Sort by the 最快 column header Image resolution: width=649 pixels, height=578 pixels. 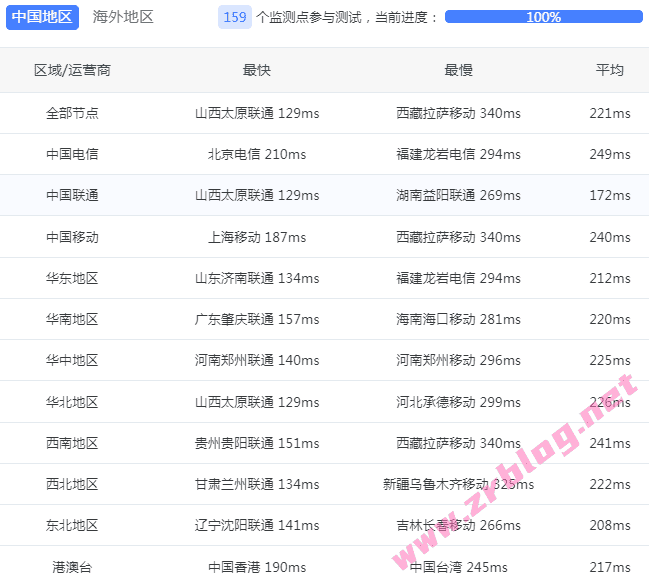point(257,70)
